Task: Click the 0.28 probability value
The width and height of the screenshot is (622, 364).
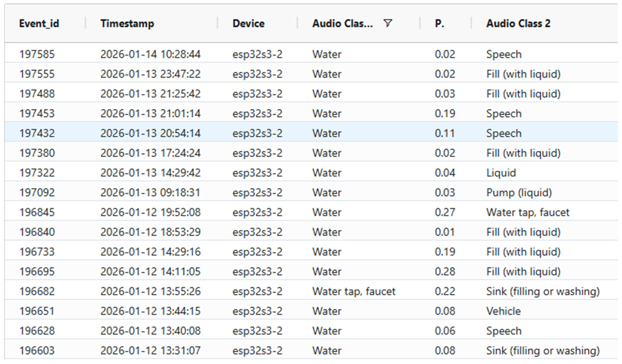Action: point(445,271)
